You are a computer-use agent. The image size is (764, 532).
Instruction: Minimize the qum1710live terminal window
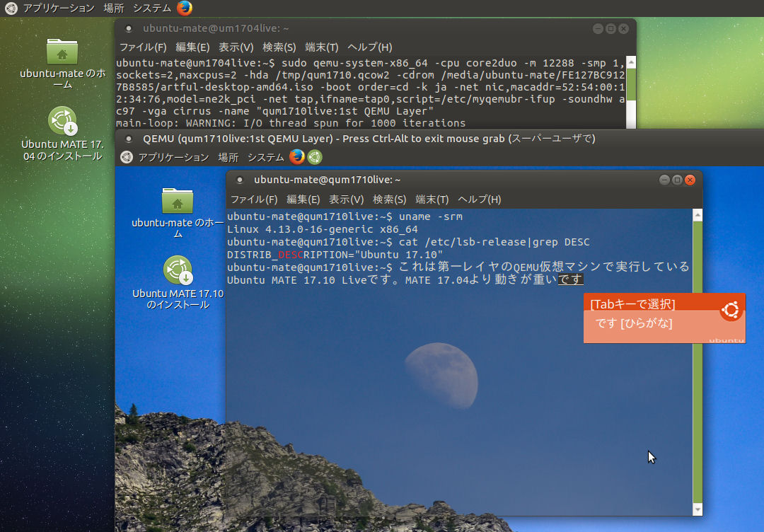pos(664,180)
